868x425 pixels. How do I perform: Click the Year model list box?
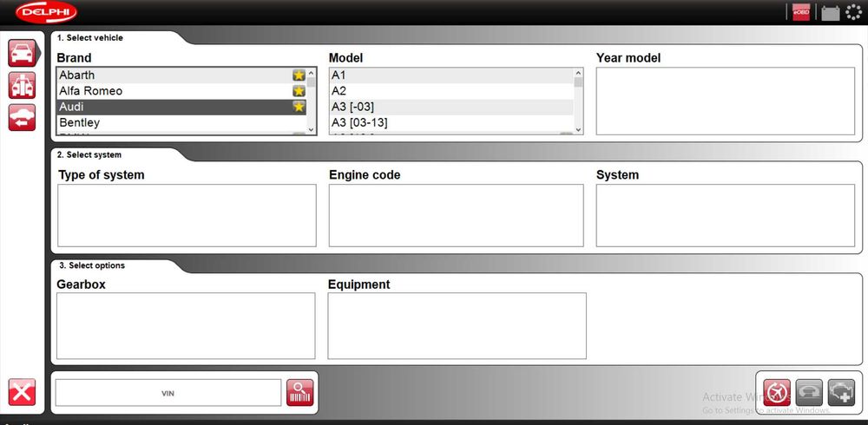[x=725, y=101]
